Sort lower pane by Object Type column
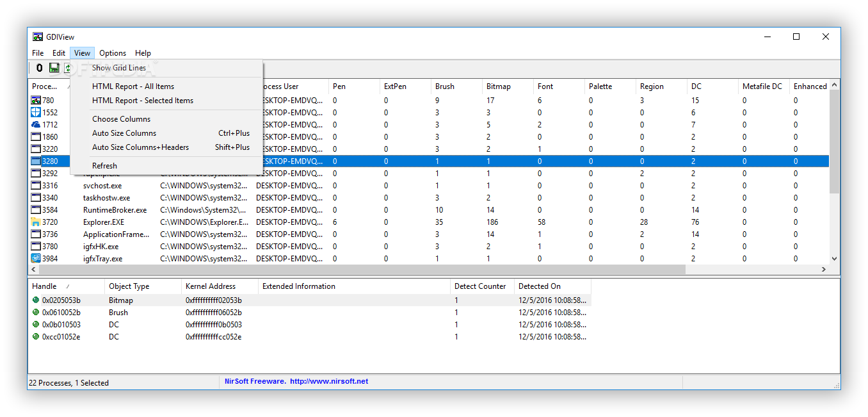Image resolution: width=868 pixels, height=417 pixels. [x=143, y=286]
